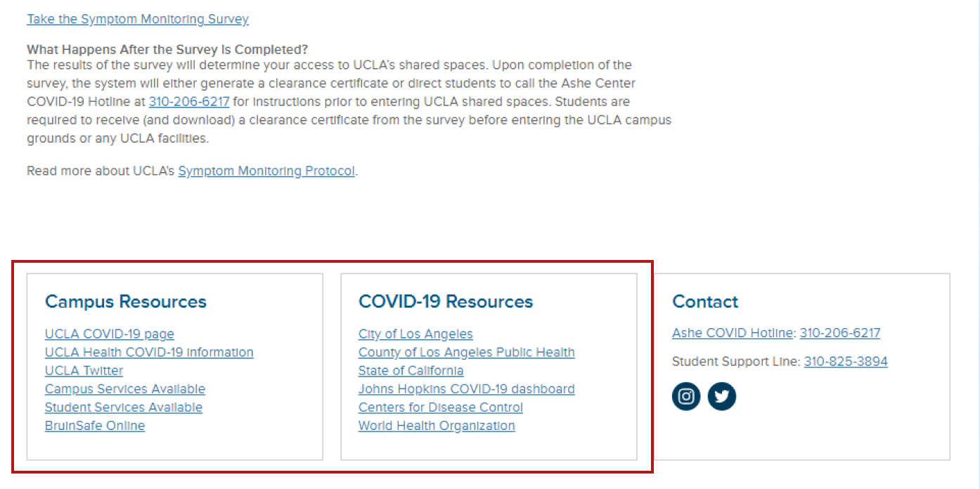The height and width of the screenshot is (489, 980).
Task: Click the 310-206-6217 hotline number in paragraph
Action: coord(189,101)
